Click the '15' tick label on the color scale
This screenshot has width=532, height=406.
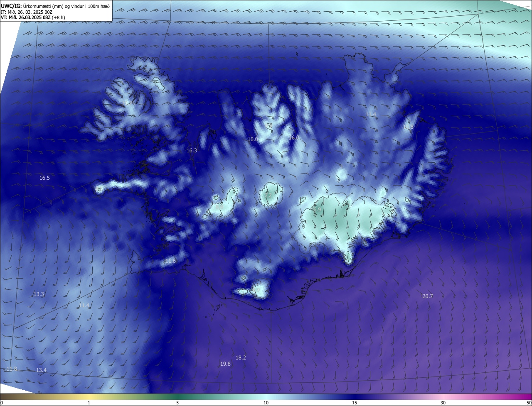(355, 403)
